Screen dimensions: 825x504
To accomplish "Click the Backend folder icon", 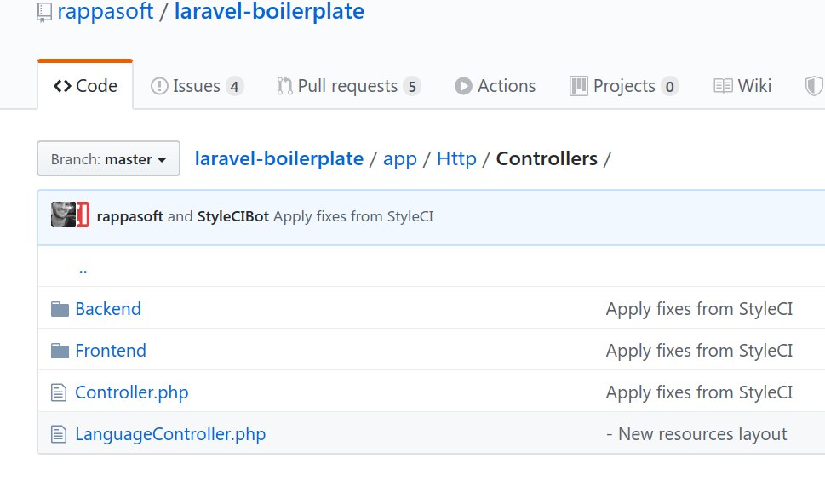I will 60,309.
